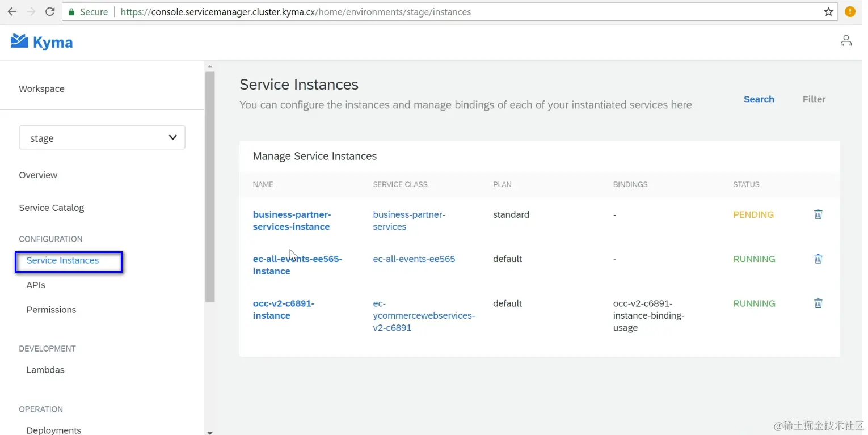Open APIs in the sidebar
The height and width of the screenshot is (435, 868).
pos(36,285)
